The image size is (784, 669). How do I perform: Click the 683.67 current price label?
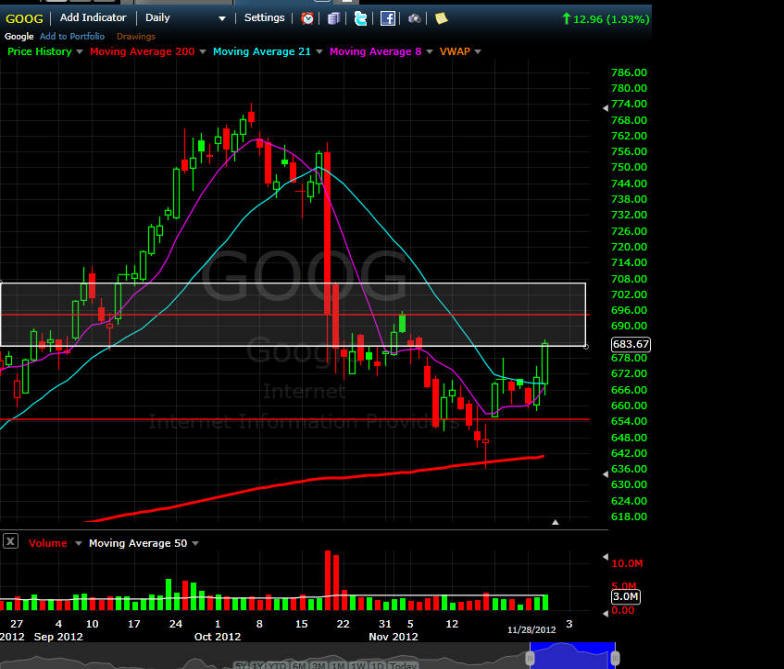coord(631,344)
